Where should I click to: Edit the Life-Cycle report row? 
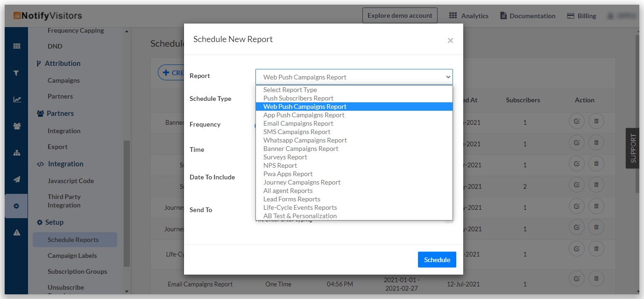click(x=577, y=249)
